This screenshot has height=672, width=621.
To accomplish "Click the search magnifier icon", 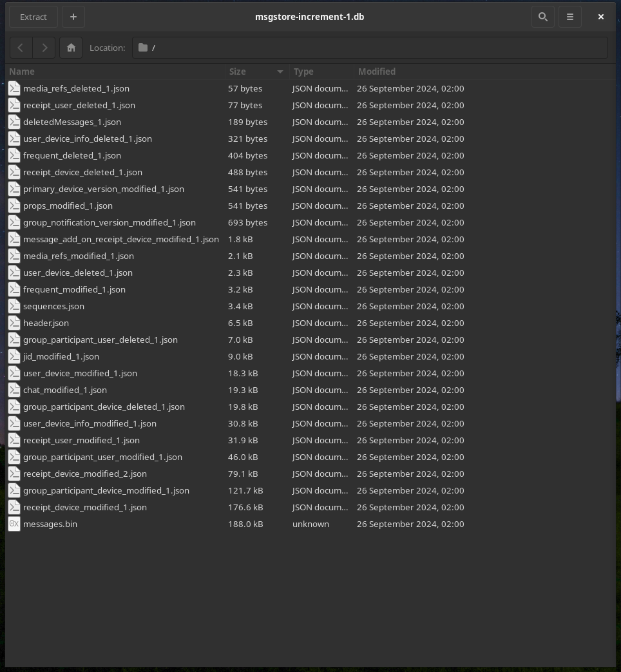I will [543, 17].
